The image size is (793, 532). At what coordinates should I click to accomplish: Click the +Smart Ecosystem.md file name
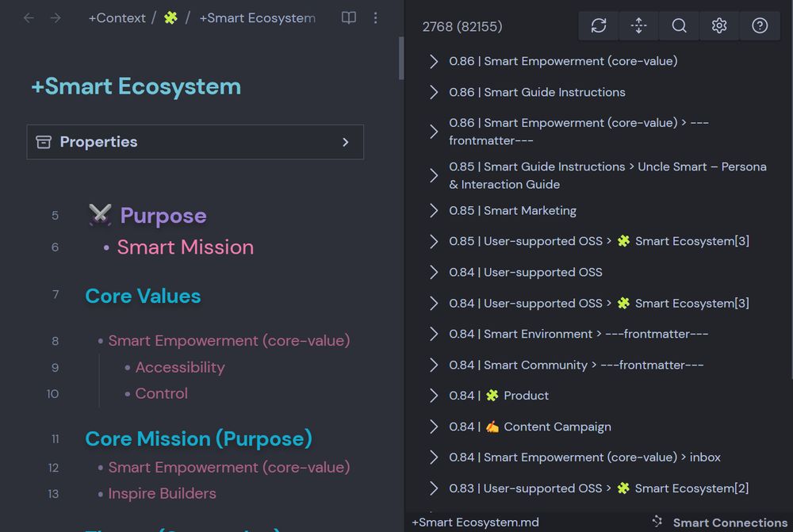(475, 522)
